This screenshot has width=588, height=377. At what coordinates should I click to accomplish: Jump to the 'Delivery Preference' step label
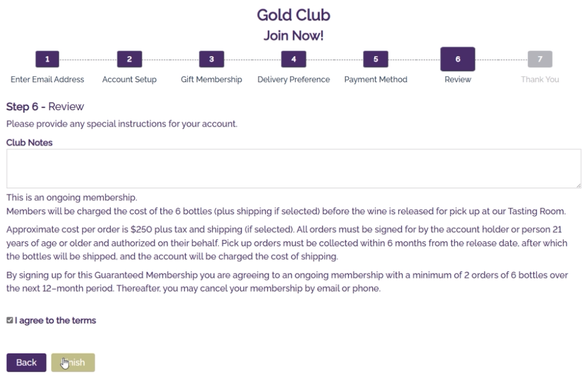pos(293,80)
